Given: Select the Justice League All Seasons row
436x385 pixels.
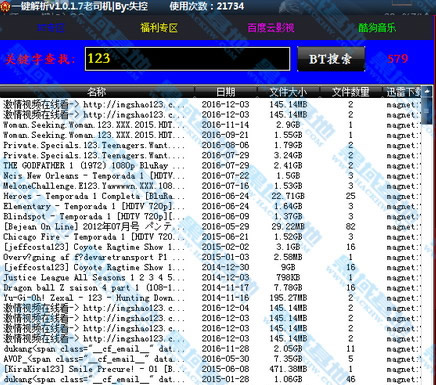Looking at the screenshot, I should [211, 278].
